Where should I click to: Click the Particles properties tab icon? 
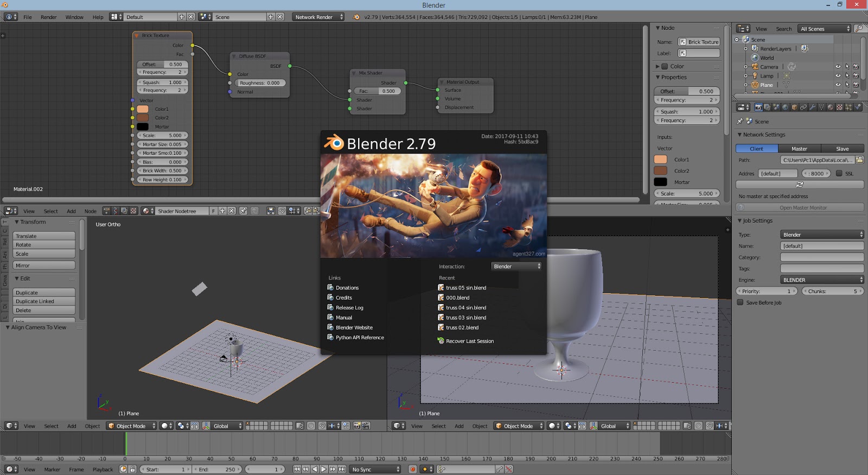click(848, 107)
